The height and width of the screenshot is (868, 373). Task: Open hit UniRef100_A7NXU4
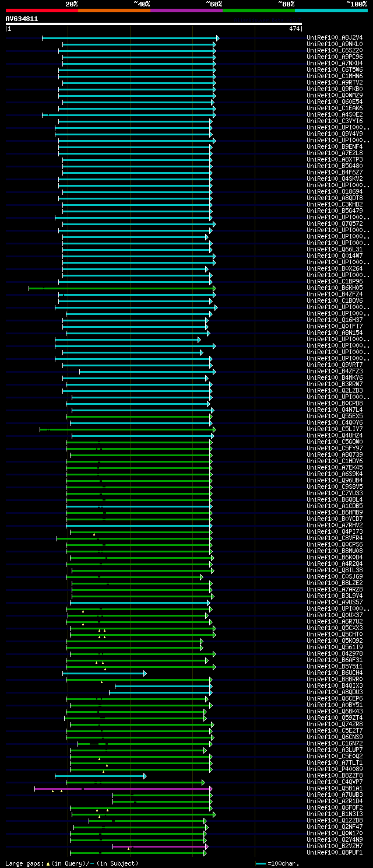[335, 64]
